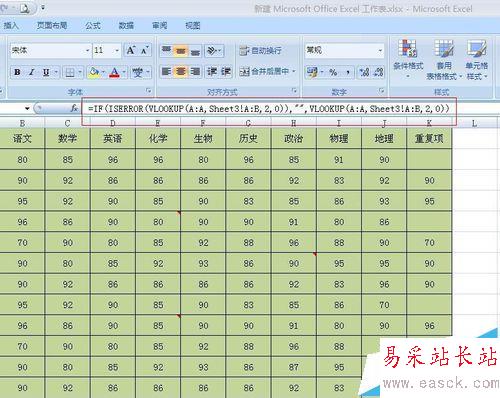
Task: Select cell 93 in the 地理 column
Action: [x=384, y=201]
